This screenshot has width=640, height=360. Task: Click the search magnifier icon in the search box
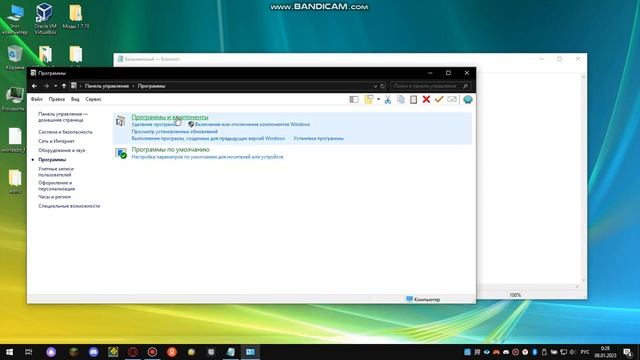pos(465,86)
